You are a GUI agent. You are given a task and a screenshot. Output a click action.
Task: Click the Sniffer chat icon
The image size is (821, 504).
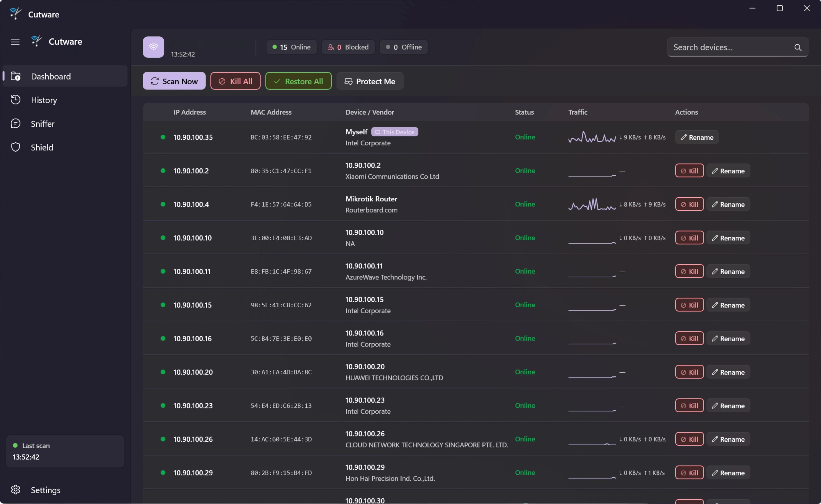pos(16,123)
